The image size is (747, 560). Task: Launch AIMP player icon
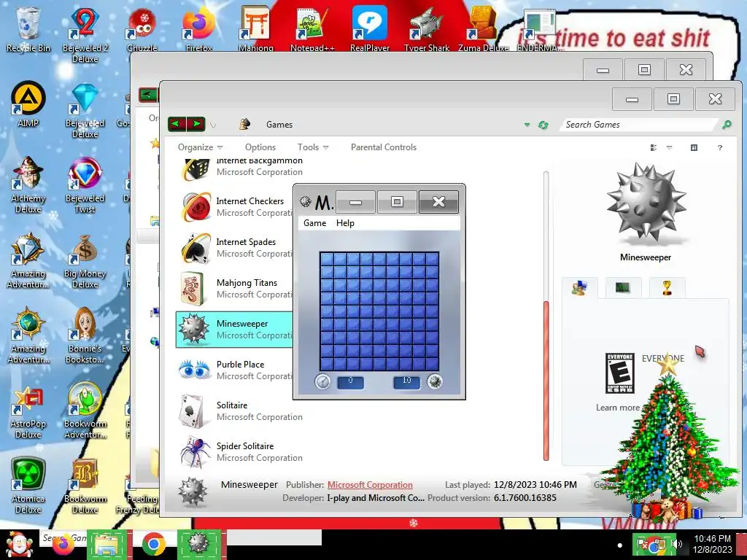pyautogui.click(x=28, y=104)
